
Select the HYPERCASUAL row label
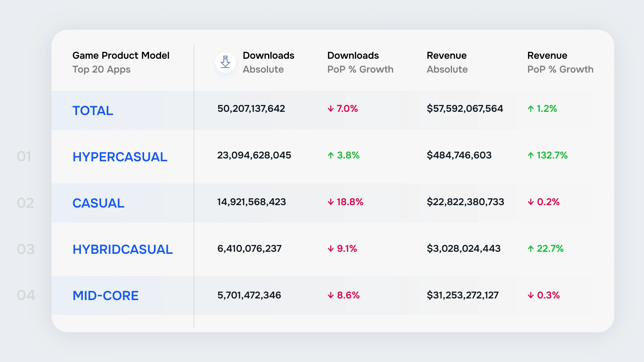(x=120, y=157)
